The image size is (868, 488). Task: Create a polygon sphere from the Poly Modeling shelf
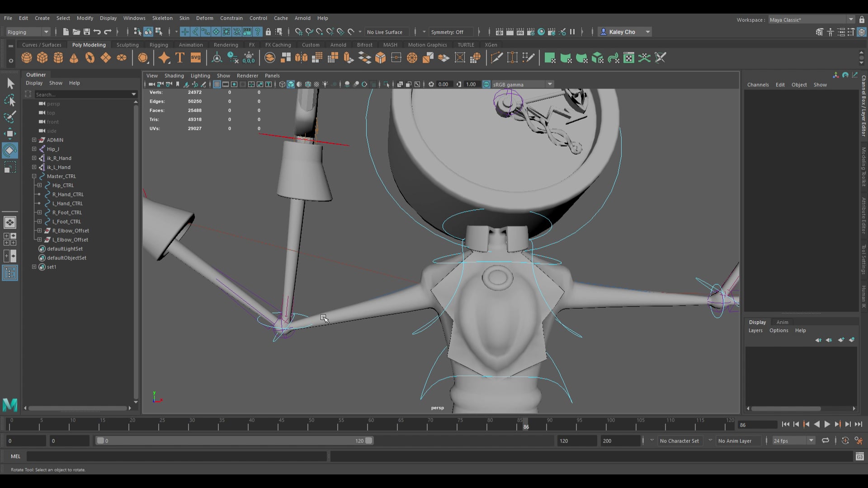coord(26,58)
